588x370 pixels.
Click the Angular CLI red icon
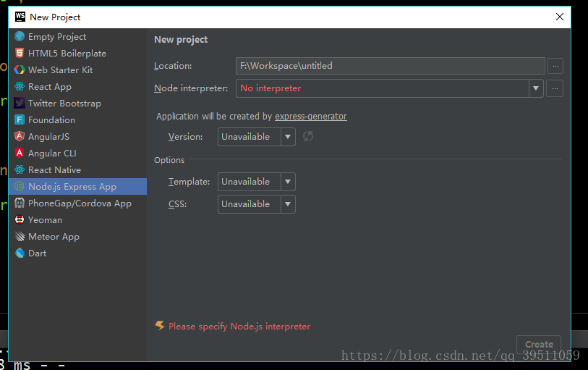(x=20, y=153)
